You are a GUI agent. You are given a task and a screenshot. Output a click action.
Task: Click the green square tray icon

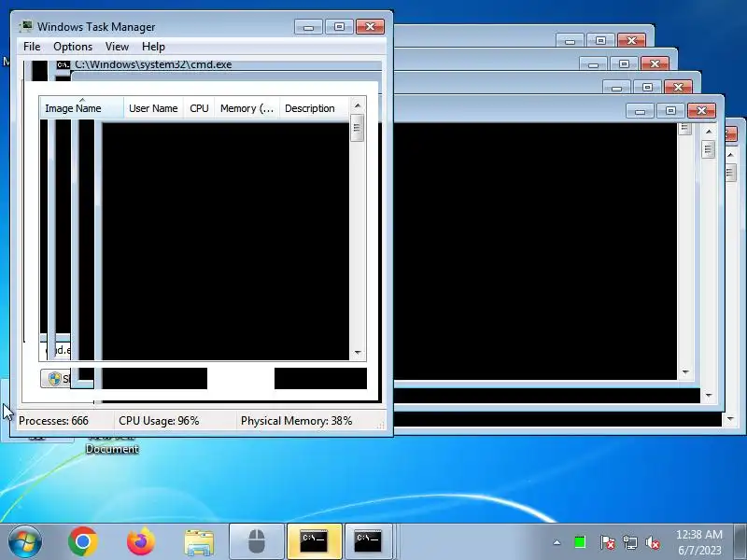click(580, 542)
